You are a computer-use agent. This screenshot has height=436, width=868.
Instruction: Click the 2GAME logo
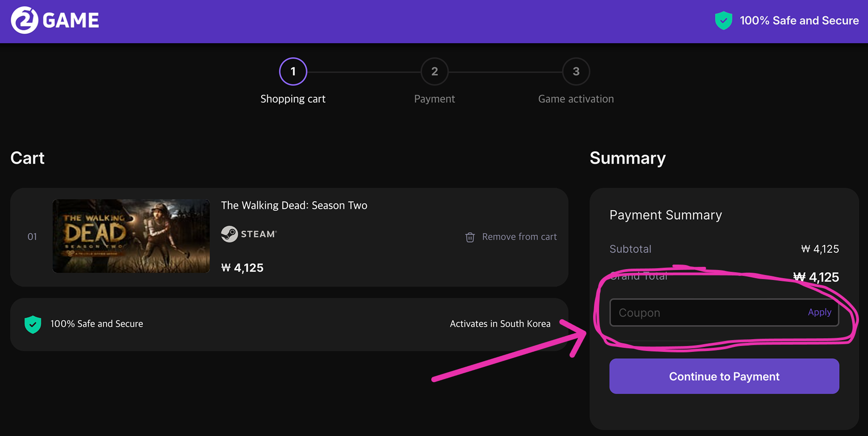click(55, 20)
